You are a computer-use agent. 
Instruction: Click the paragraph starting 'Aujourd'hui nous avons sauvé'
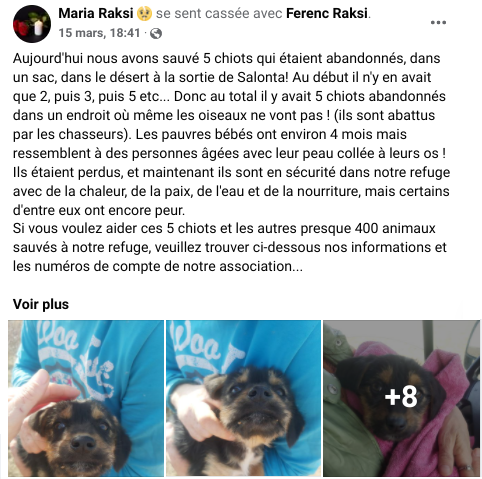pos(231,134)
